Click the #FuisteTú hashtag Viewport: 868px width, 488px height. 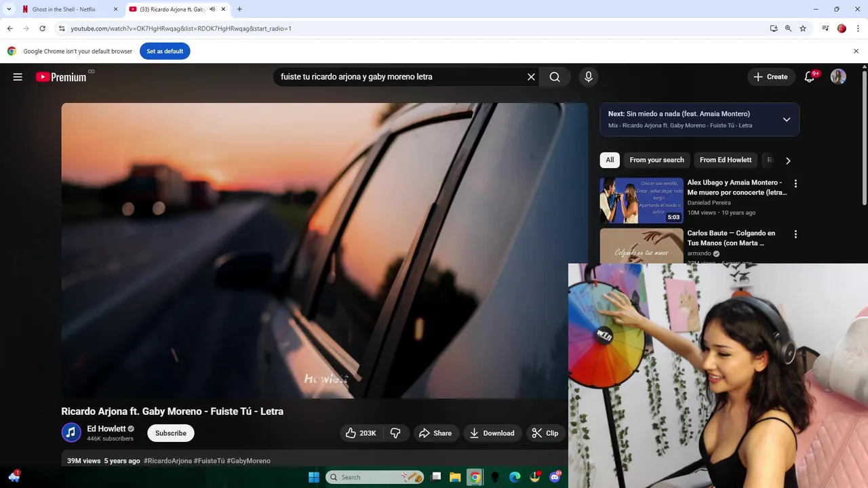pyautogui.click(x=209, y=461)
